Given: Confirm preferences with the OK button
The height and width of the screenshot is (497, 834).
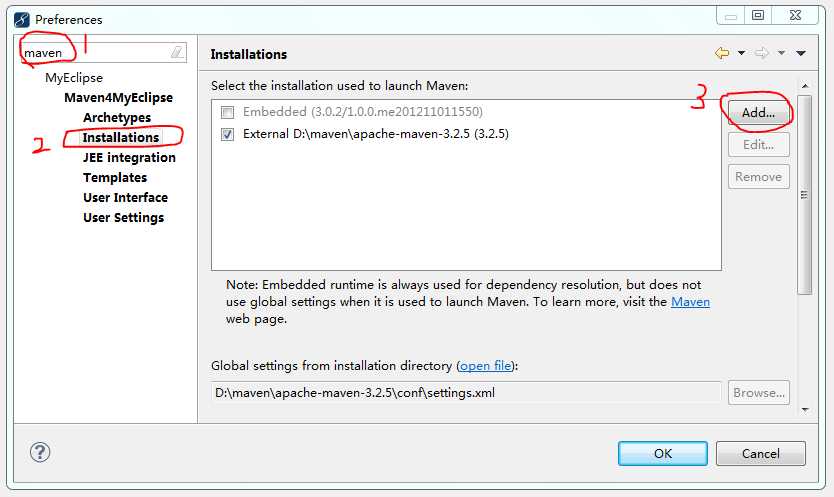Looking at the screenshot, I should tap(663, 453).
